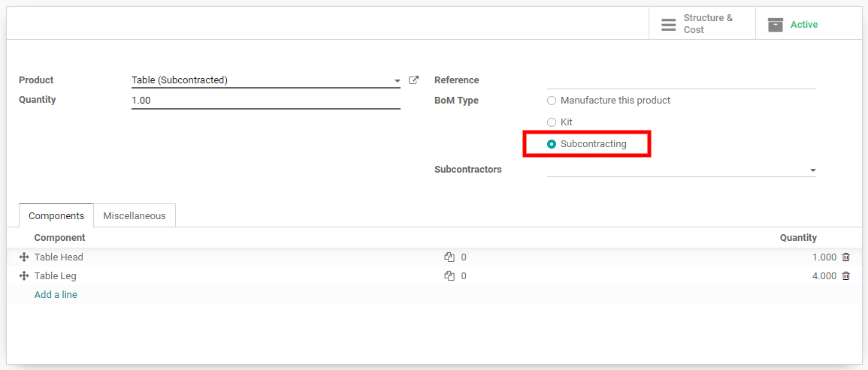The height and width of the screenshot is (370, 868).
Task: Select the Subcontracting radio option
Action: coord(552,144)
